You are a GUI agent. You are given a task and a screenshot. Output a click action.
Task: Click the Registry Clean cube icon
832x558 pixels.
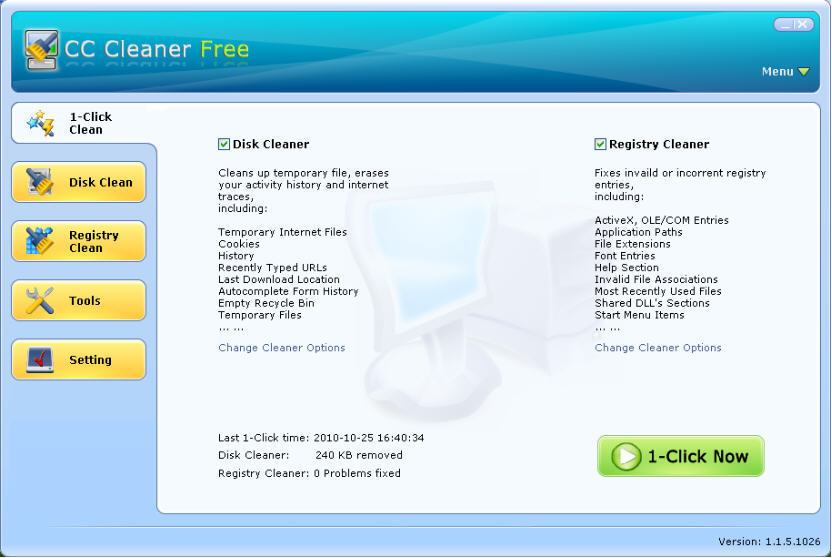coord(40,241)
